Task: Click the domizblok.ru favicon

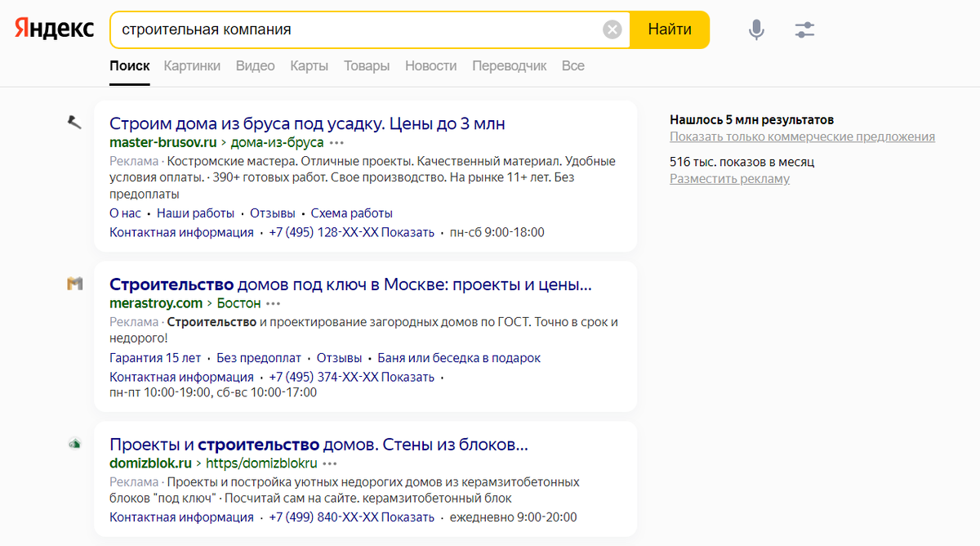Action: (75, 444)
